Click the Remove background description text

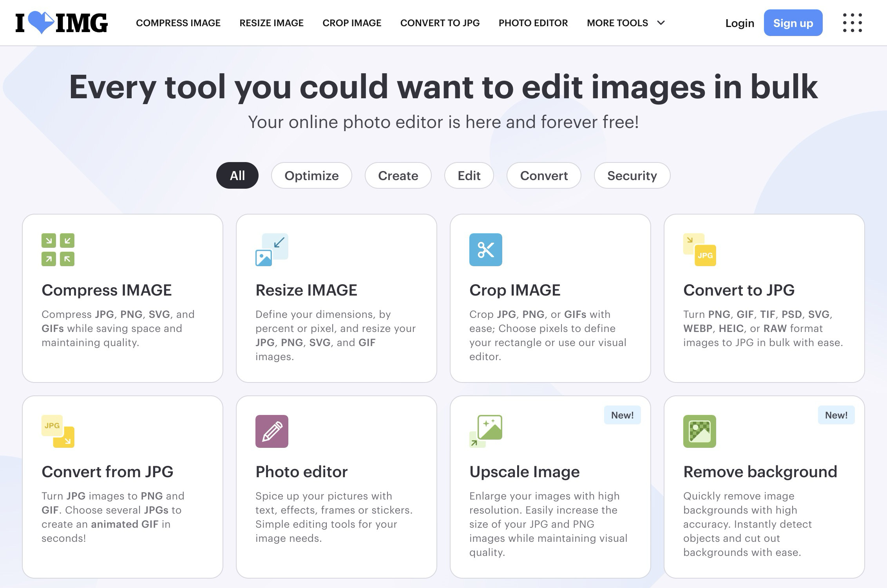[748, 524]
